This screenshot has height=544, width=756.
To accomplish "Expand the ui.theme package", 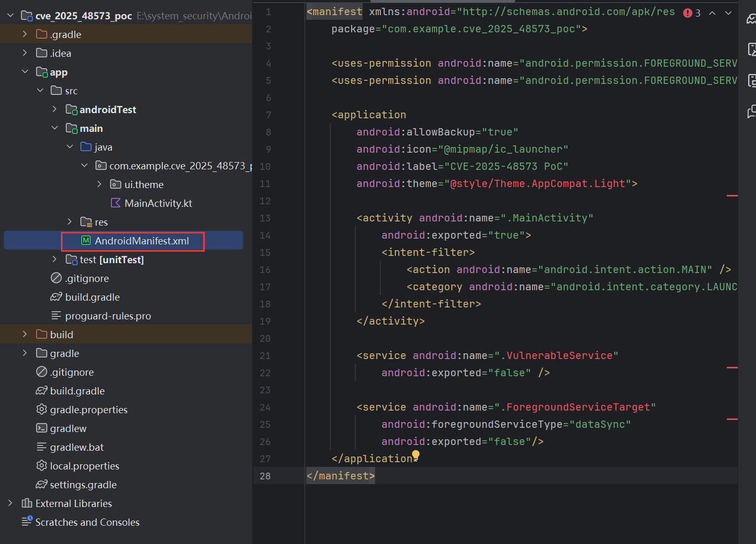I will coord(100,184).
